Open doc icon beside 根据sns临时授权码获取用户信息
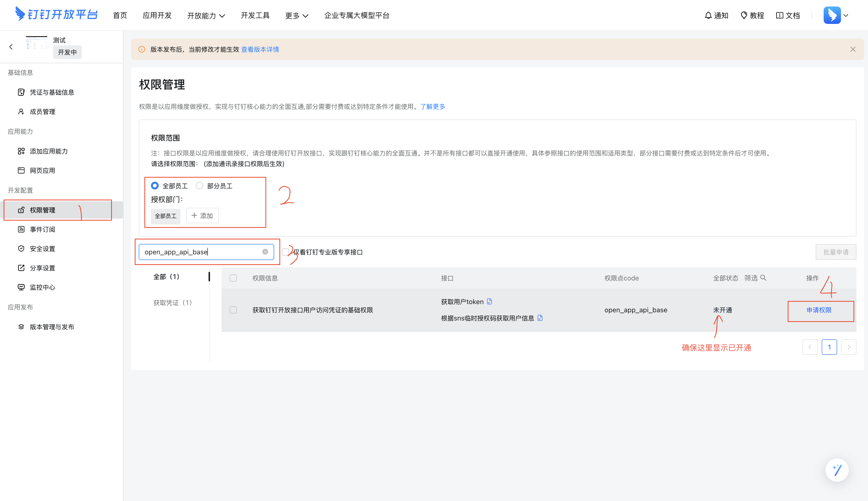868x501 pixels. (x=540, y=318)
